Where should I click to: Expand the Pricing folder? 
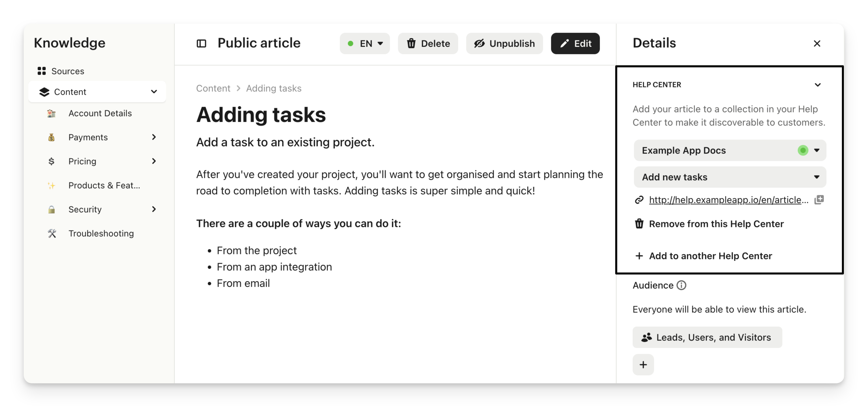point(154,161)
